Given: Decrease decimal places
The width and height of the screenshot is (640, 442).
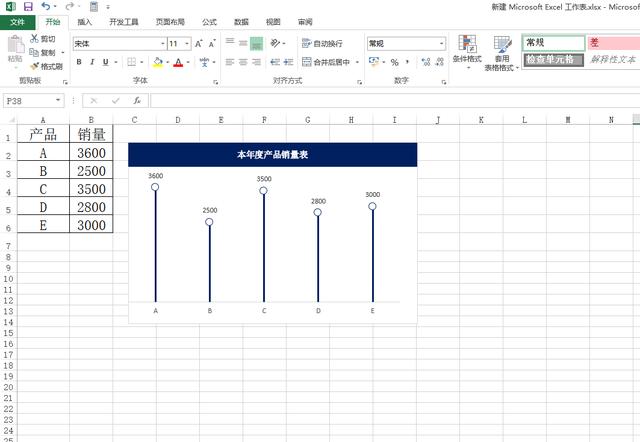Looking at the screenshot, I should [440, 62].
